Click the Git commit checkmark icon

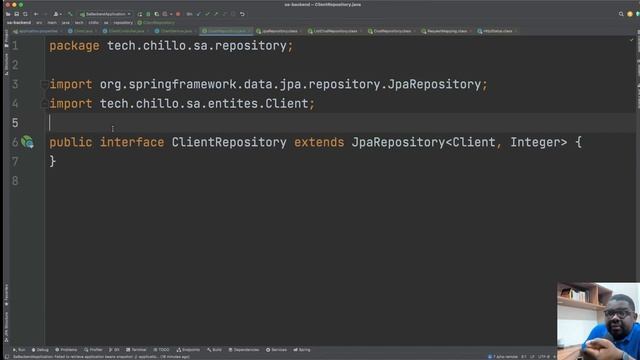coord(207,14)
